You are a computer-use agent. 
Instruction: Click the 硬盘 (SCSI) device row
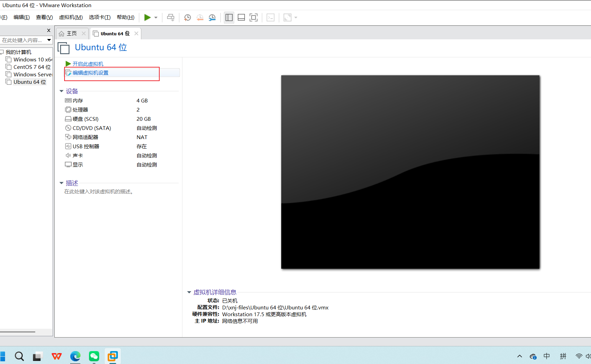pyautogui.click(x=121, y=119)
